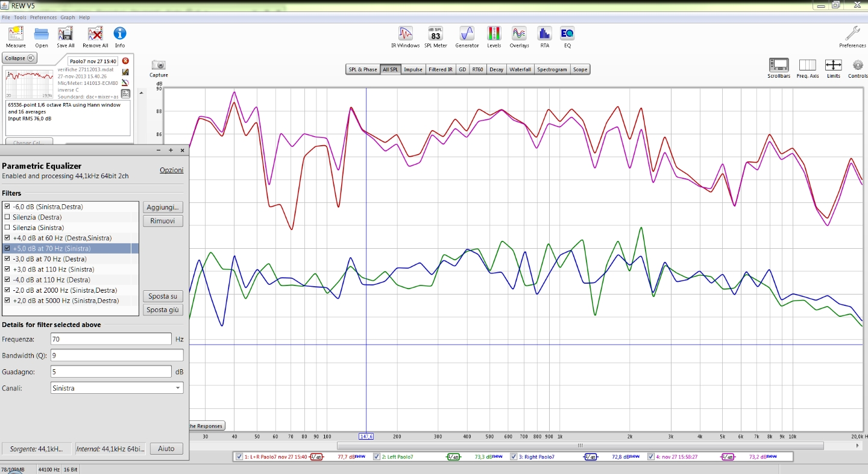Viewport: 868px width, 474px height.
Task: Toggle +3,0 dB at 110 Hz (Sinistra) filter
Action: [7, 269]
